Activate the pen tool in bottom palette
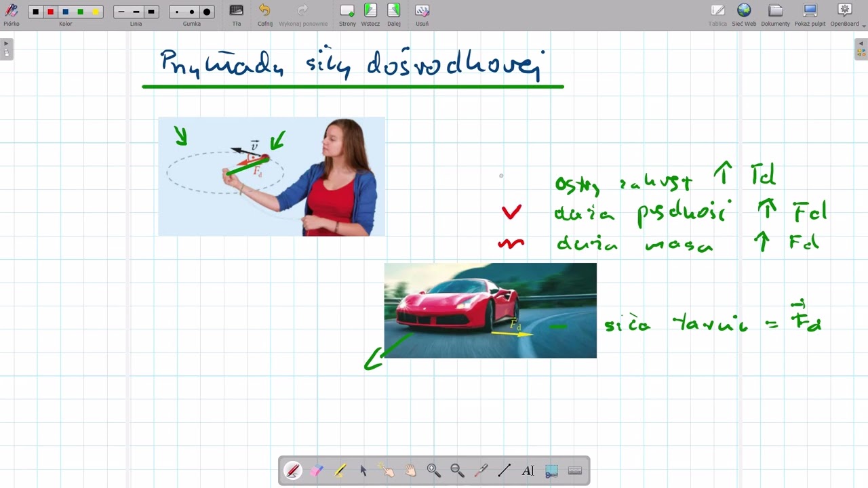The height and width of the screenshot is (488, 868). tap(293, 470)
